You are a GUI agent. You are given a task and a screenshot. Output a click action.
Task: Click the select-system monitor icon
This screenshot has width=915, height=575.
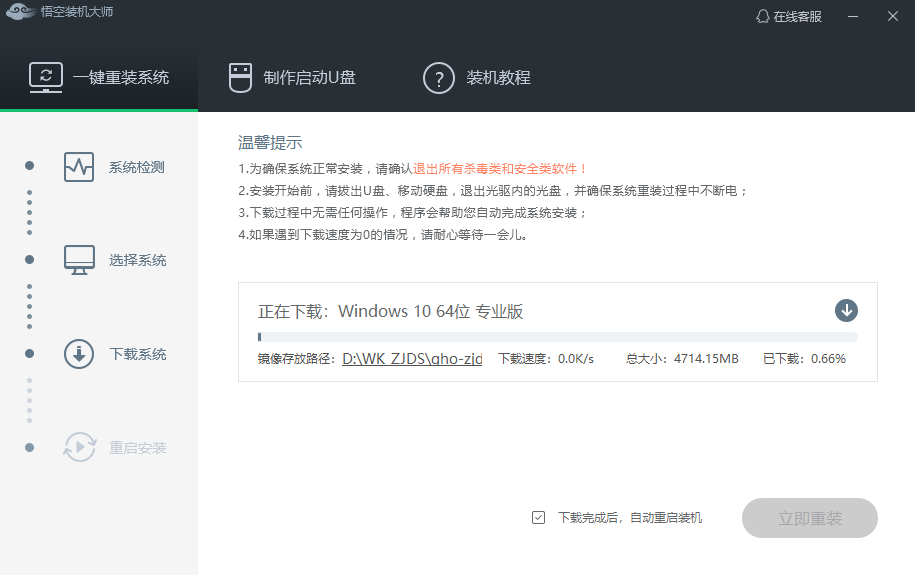point(79,260)
